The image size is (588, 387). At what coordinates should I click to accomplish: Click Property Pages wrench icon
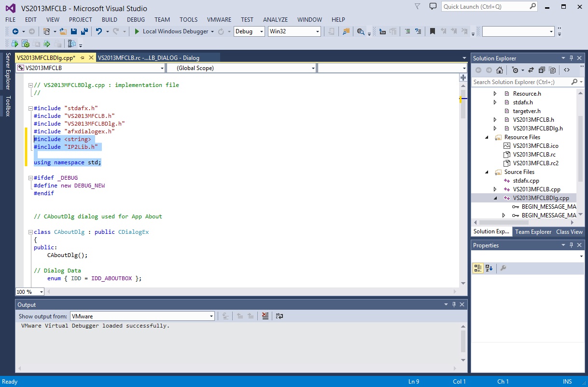[x=504, y=268]
